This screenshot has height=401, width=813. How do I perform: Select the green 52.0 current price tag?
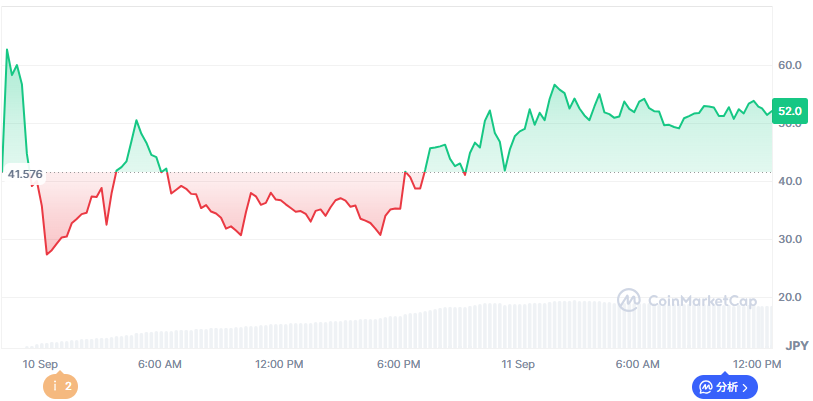(790, 111)
